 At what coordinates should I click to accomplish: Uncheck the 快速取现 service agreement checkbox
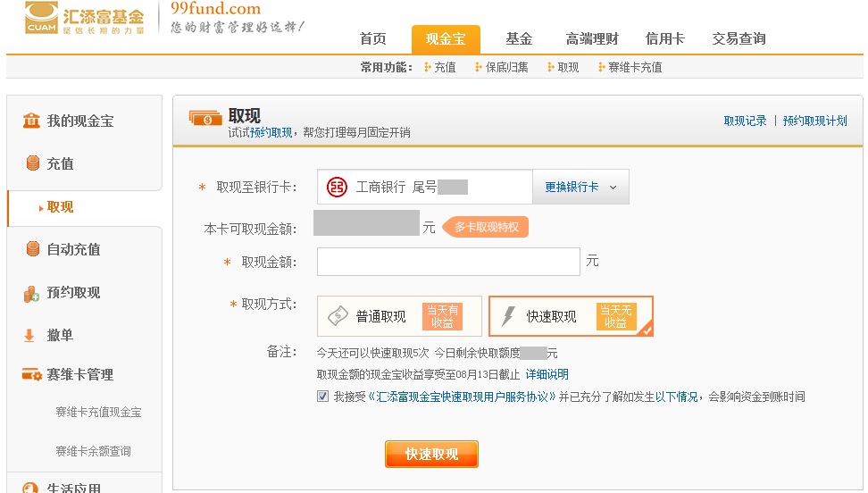pyautogui.click(x=322, y=397)
